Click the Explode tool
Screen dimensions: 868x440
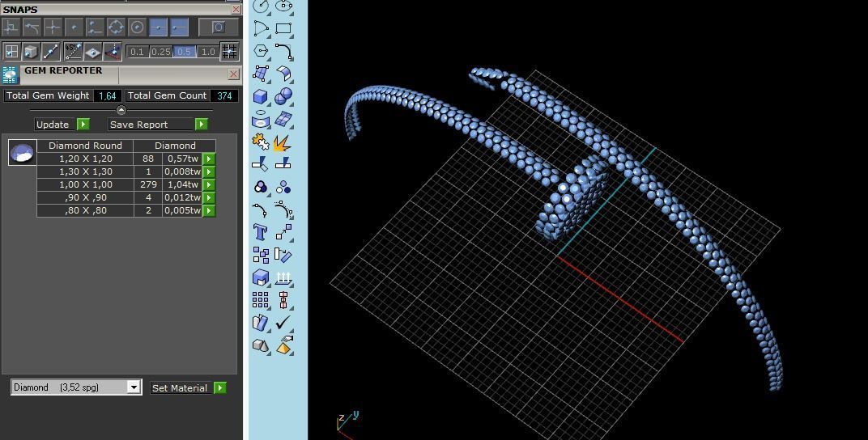283,142
